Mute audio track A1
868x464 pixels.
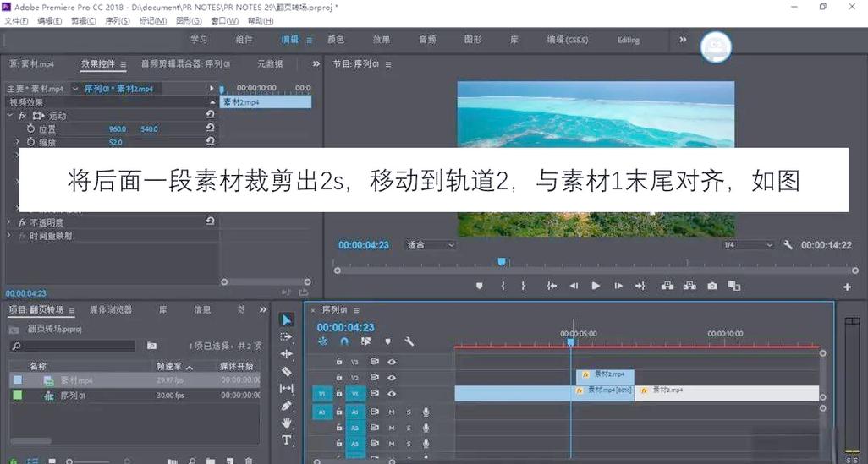392,412
